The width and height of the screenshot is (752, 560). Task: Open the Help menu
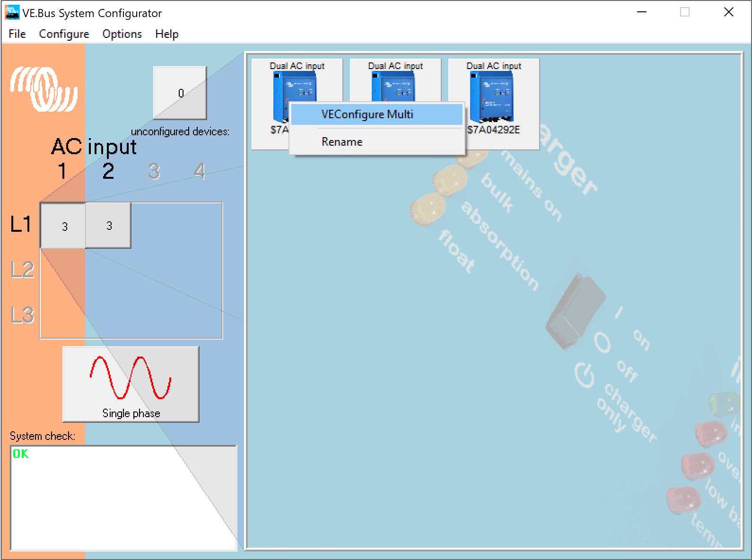[x=166, y=34]
